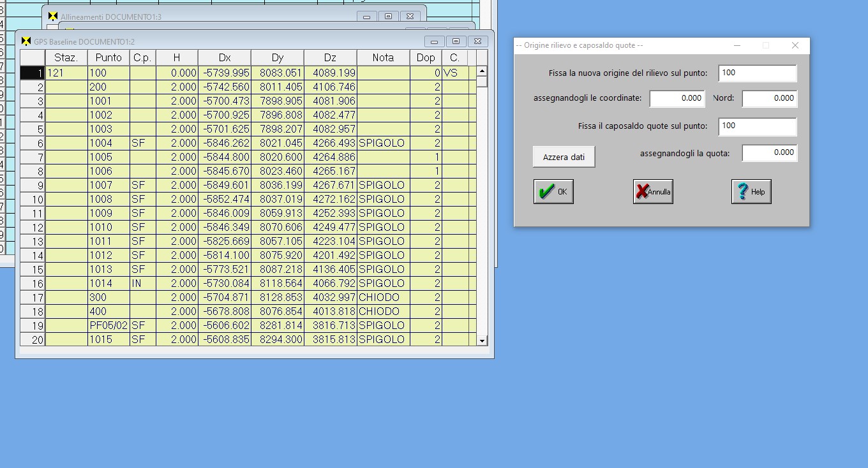
Task: Click the Allineamenti window title icon
Action: [53, 17]
